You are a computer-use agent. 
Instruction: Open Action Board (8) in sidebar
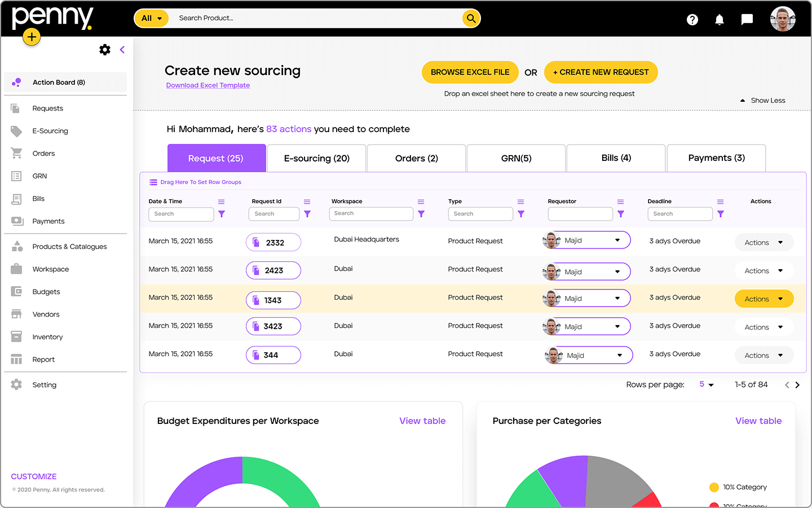[65, 82]
